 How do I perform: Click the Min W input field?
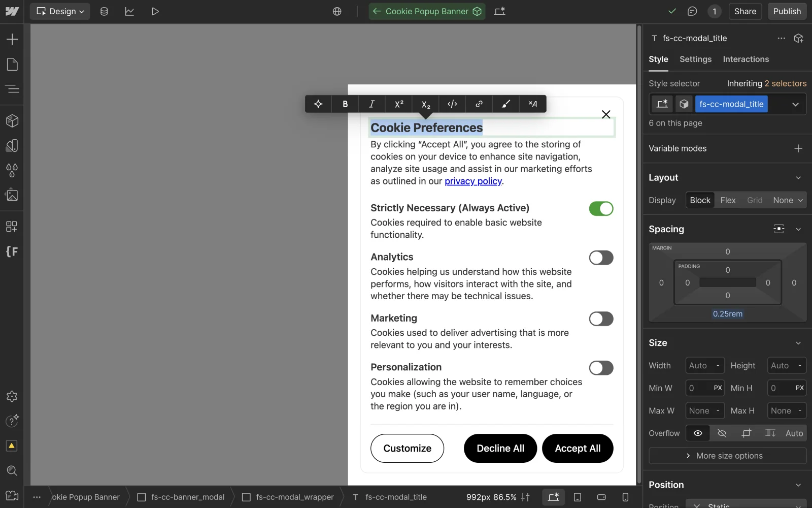(698, 388)
